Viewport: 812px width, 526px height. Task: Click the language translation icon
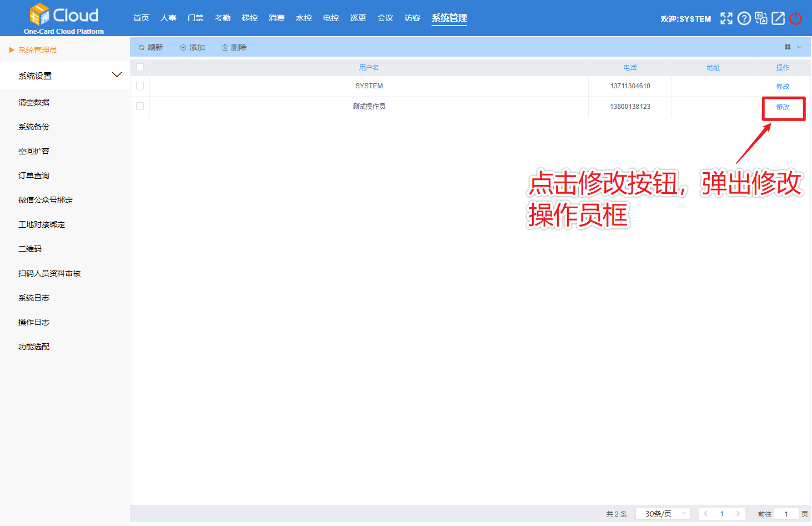tap(761, 18)
